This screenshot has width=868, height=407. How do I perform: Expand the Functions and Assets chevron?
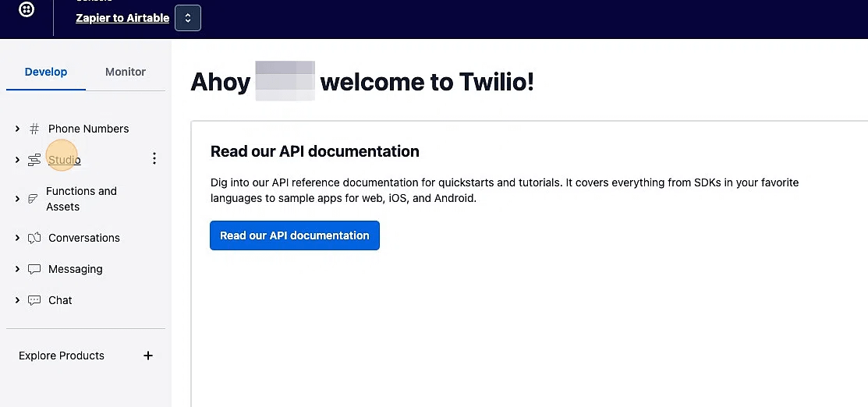(x=17, y=199)
